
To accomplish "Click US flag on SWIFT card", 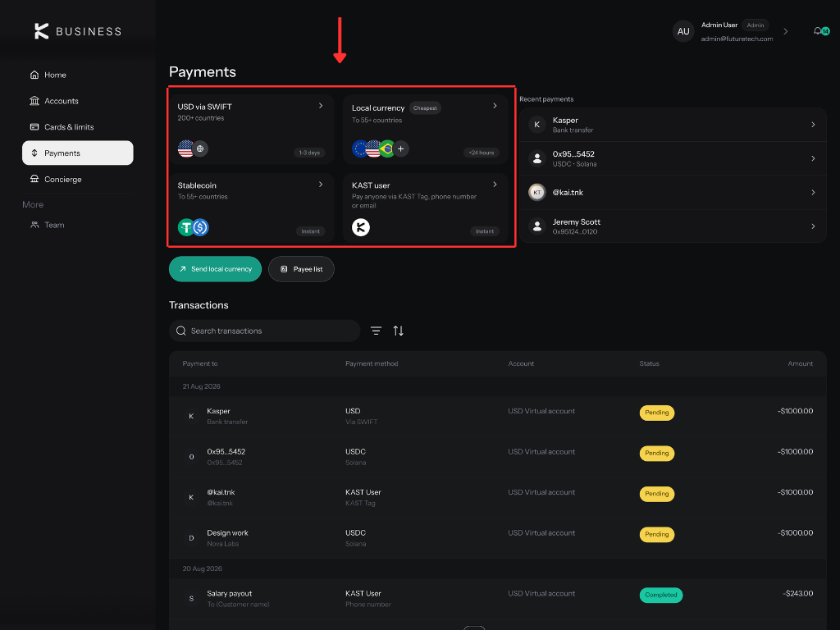I will 185,148.
